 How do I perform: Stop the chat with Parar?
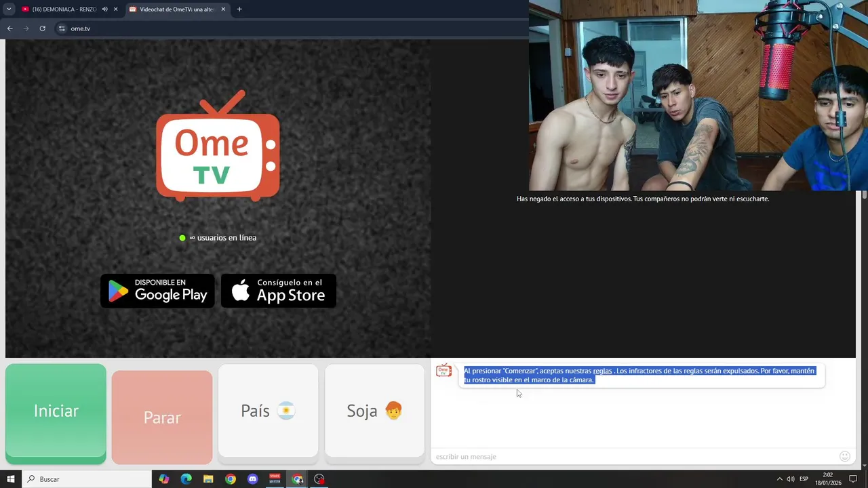pos(162,417)
